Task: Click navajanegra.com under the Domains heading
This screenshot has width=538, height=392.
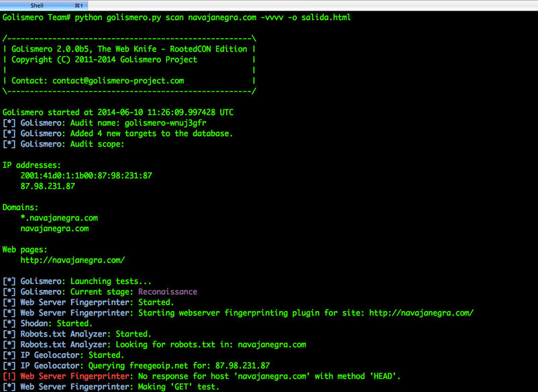Action: click(54, 229)
